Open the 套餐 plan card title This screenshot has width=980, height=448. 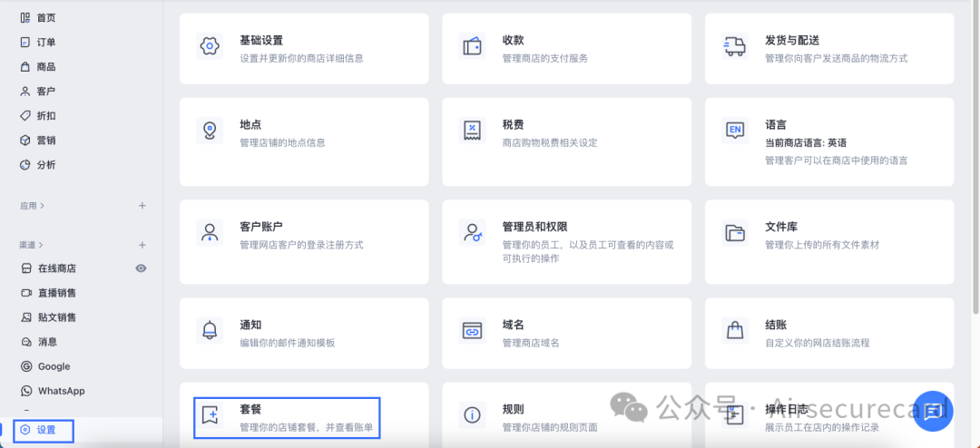(x=250, y=409)
